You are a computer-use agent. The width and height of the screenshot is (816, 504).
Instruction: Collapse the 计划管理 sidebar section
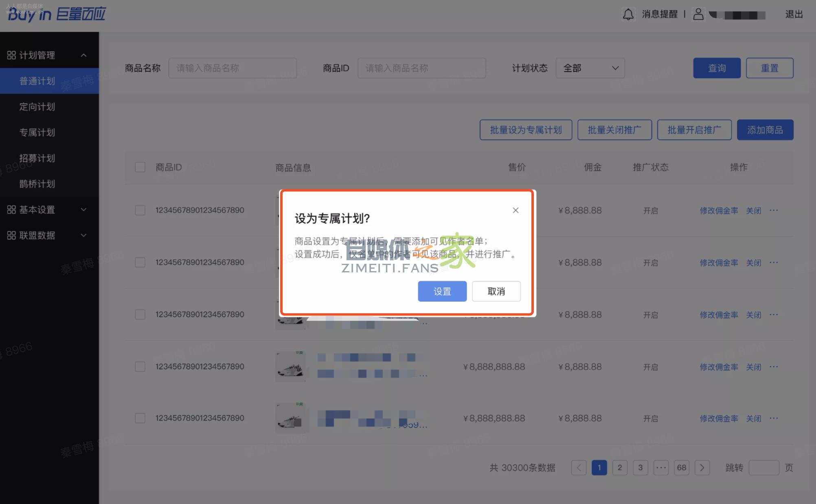coord(84,55)
